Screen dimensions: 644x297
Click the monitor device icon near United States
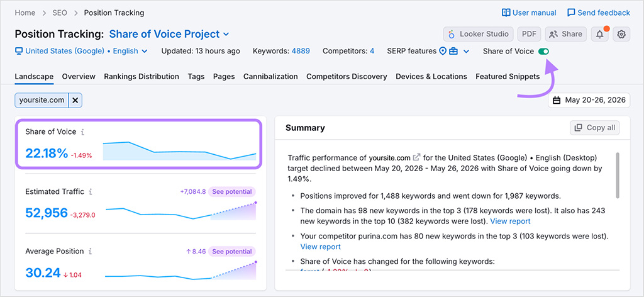(x=18, y=52)
